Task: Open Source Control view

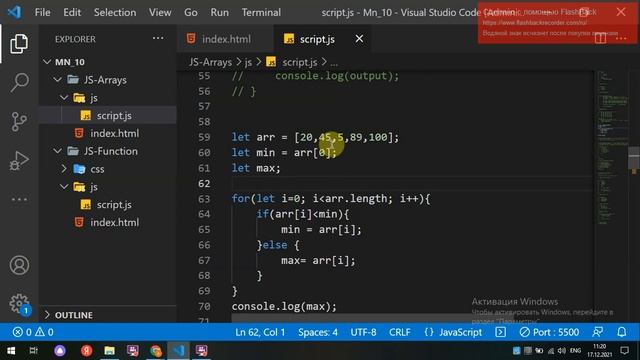Action: point(19,122)
